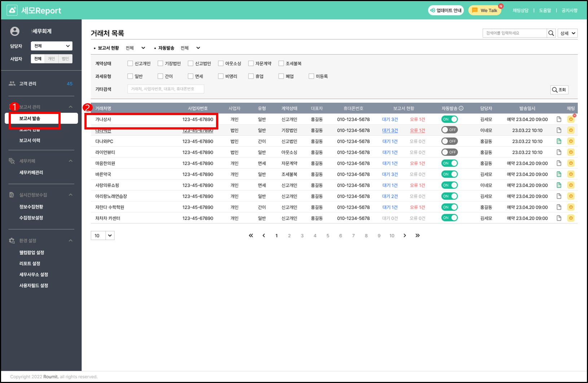Select 리포트 설정 in sidebar menu

30,264
